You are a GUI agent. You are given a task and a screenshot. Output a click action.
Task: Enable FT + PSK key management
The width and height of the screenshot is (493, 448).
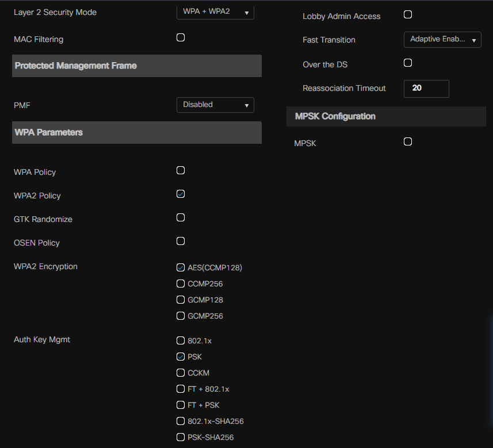pos(181,405)
